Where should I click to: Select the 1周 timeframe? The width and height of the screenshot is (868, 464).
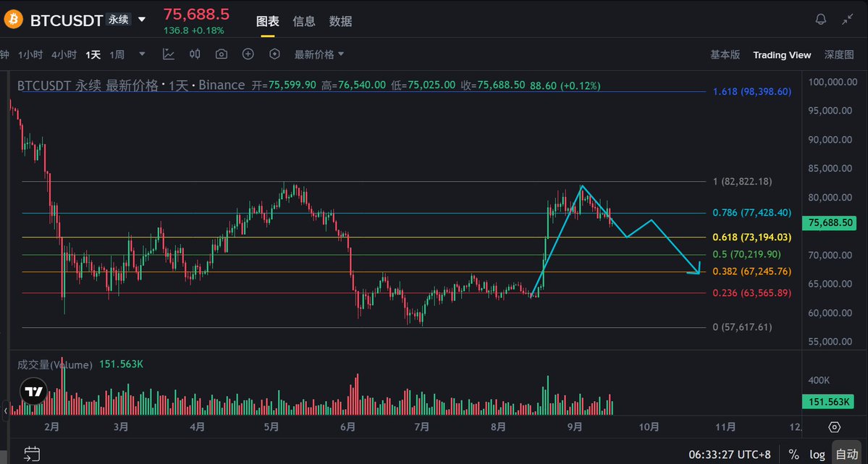click(x=117, y=54)
